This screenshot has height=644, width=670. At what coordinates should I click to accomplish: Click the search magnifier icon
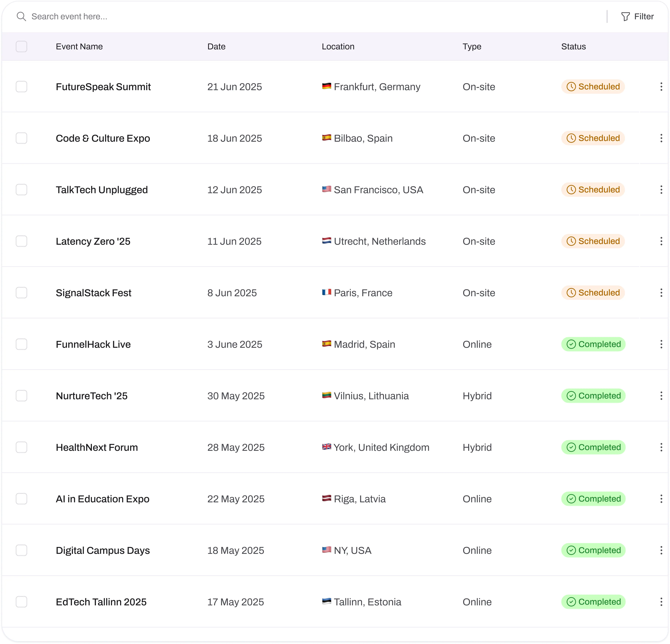coord(21,16)
